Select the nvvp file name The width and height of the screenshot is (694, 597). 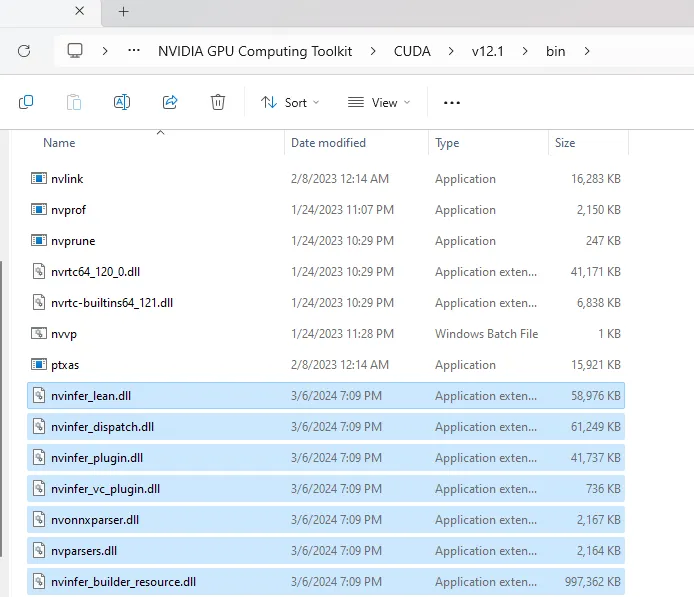point(64,334)
